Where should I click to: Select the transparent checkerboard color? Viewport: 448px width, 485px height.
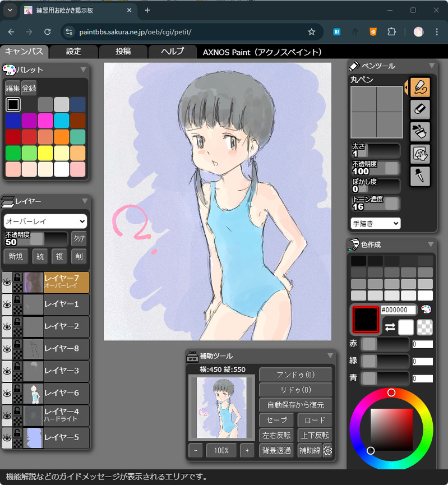pyautogui.click(x=425, y=327)
